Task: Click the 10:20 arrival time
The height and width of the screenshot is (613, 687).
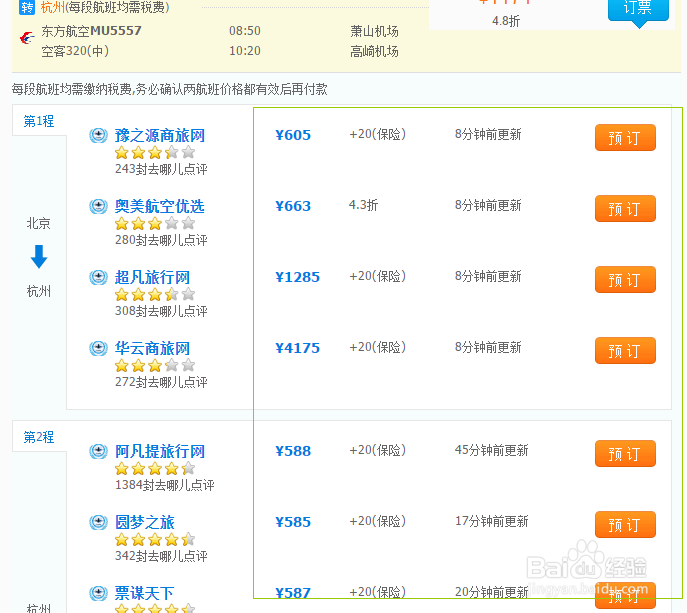Action: point(245,51)
